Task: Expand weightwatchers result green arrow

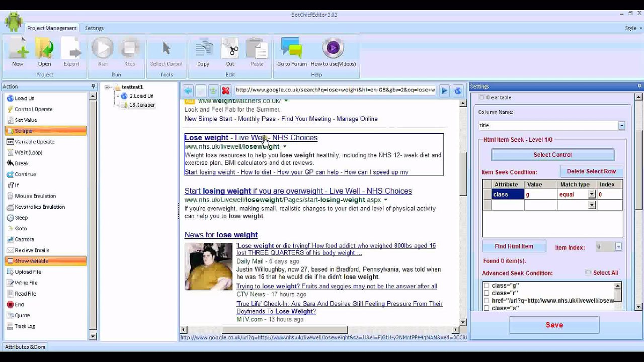Action: [x=286, y=101]
